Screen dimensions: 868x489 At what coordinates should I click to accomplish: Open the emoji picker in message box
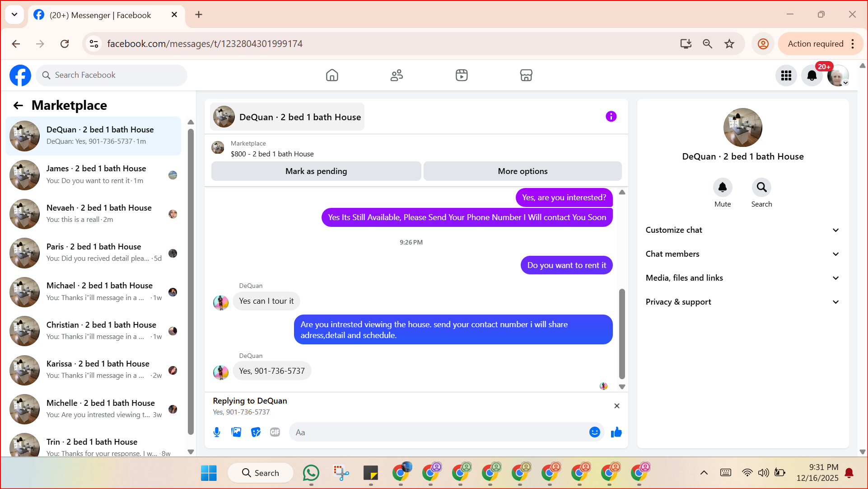pos(594,433)
